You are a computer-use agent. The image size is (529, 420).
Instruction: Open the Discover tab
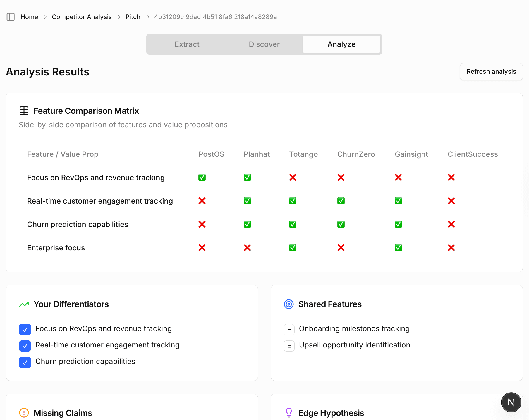pos(264,44)
